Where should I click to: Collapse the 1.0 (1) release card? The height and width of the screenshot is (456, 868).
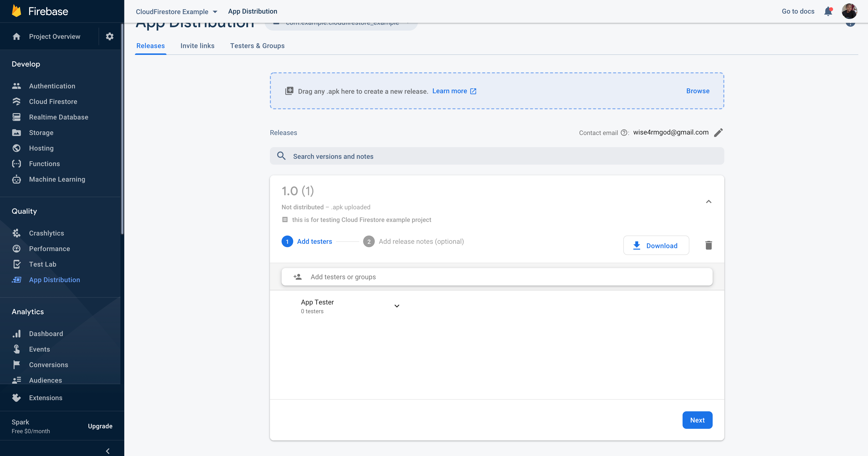point(708,202)
